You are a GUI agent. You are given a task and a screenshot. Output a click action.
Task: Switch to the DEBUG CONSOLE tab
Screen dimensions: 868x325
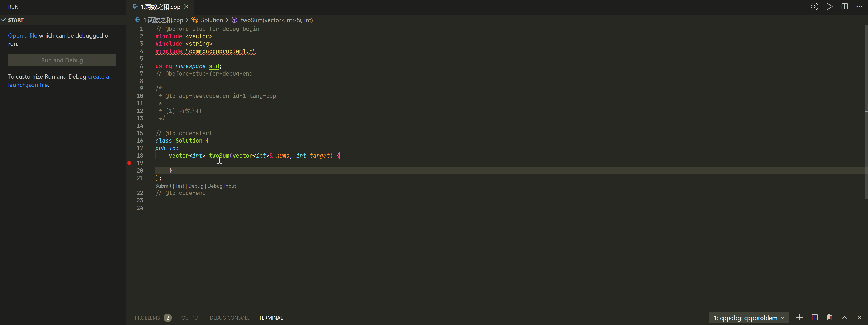[x=229, y=317]
